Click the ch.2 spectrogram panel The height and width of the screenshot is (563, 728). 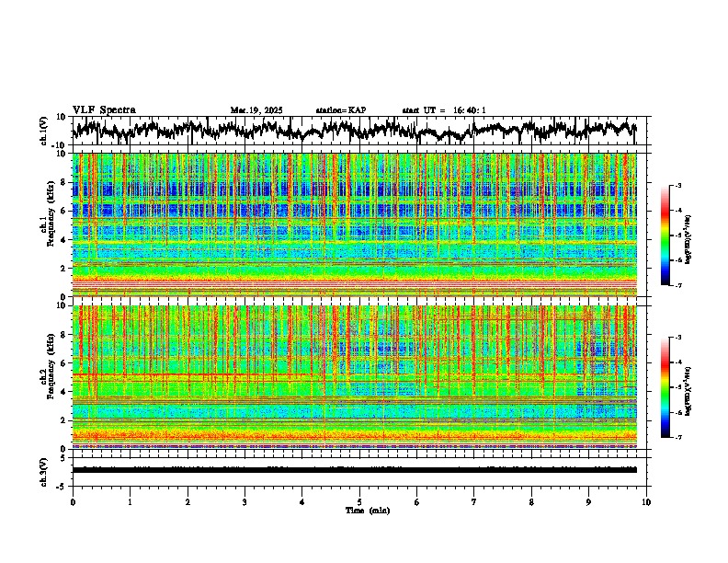[355, 377]
